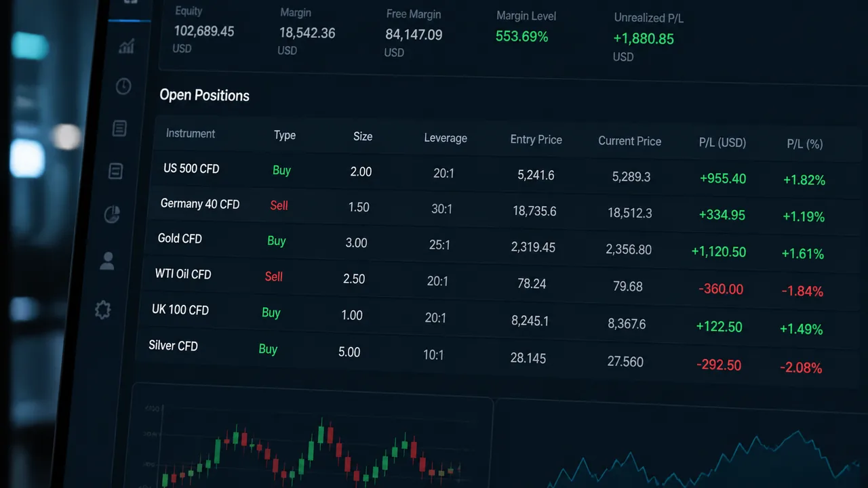Click the Silver P/L -292.50
This screenshot has height=488, width=868.
click(x=718, y=365)
